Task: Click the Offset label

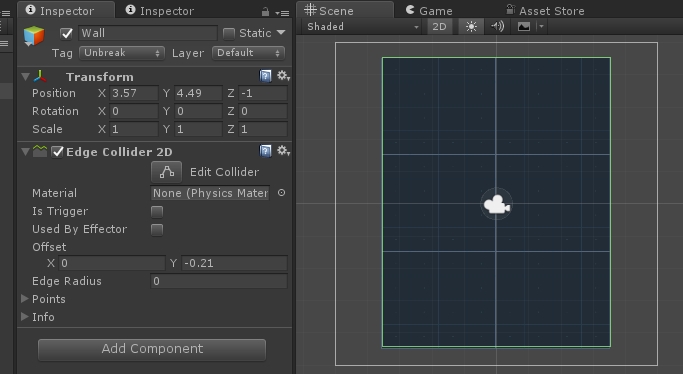Action: tap(49, 247)
